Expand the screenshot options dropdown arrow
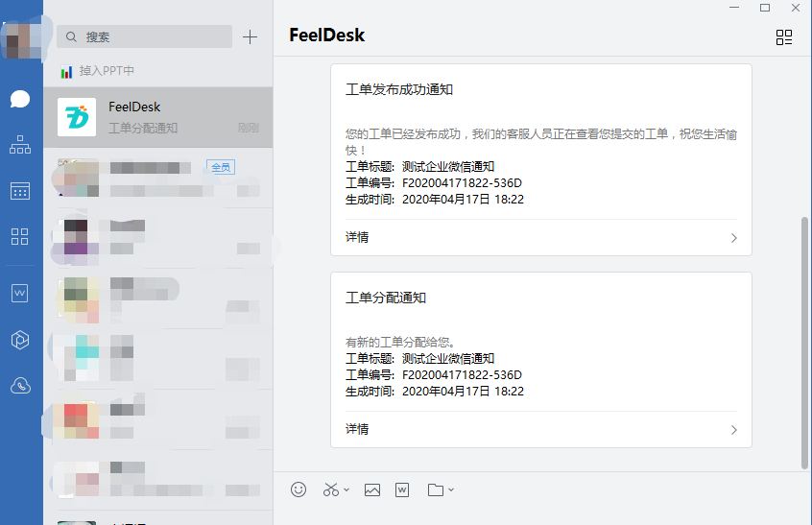This screenshot has height=525, width=812. click(x=346, y=489)
